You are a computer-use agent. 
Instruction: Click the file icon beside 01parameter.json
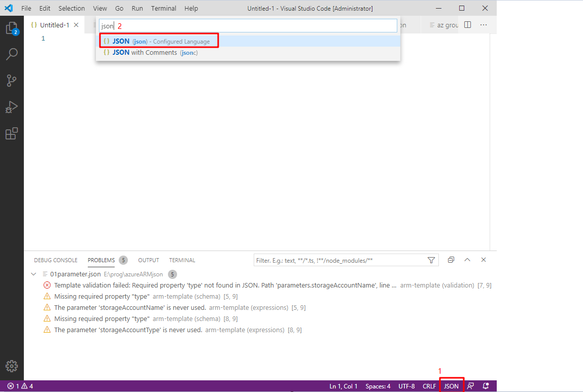point(45,274)
